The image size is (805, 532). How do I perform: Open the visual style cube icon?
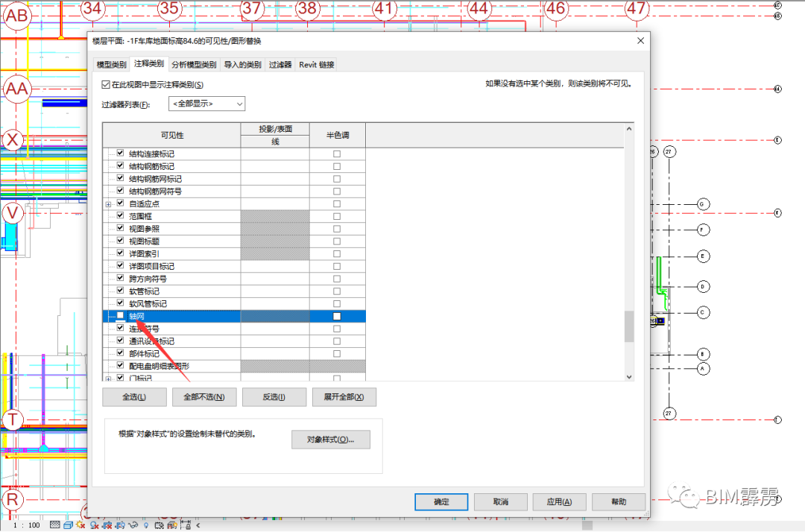(68, 525)
